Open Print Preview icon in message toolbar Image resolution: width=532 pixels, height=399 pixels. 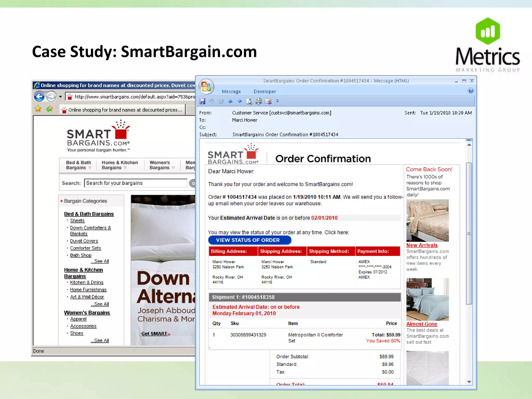tap(249, 101)
